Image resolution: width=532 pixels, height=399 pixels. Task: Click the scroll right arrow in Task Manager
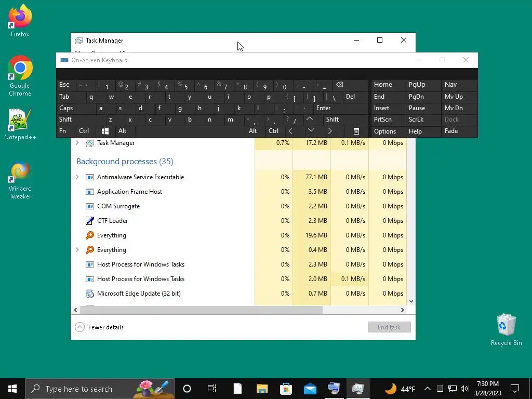tap(403, 310)
